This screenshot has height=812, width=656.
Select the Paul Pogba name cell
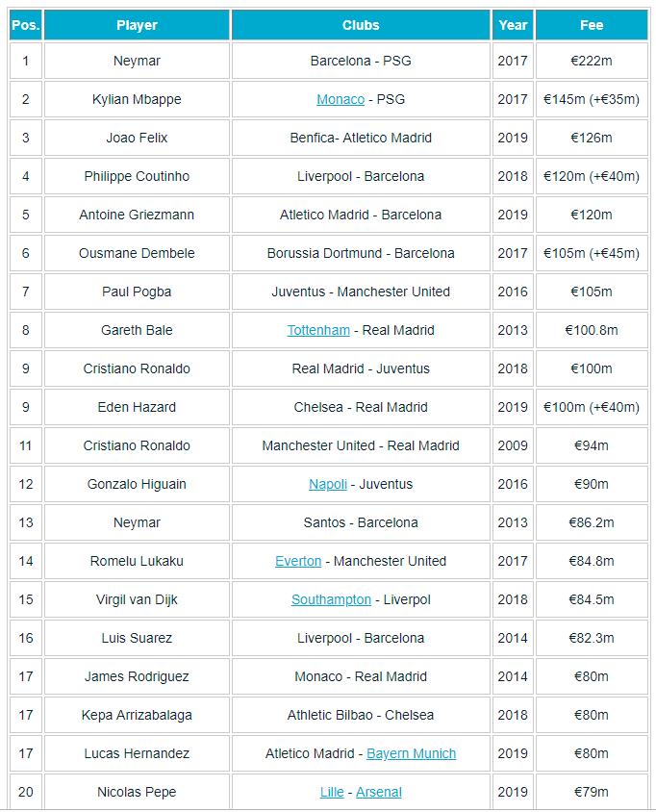pyautogui.click(x=137, y=292)
